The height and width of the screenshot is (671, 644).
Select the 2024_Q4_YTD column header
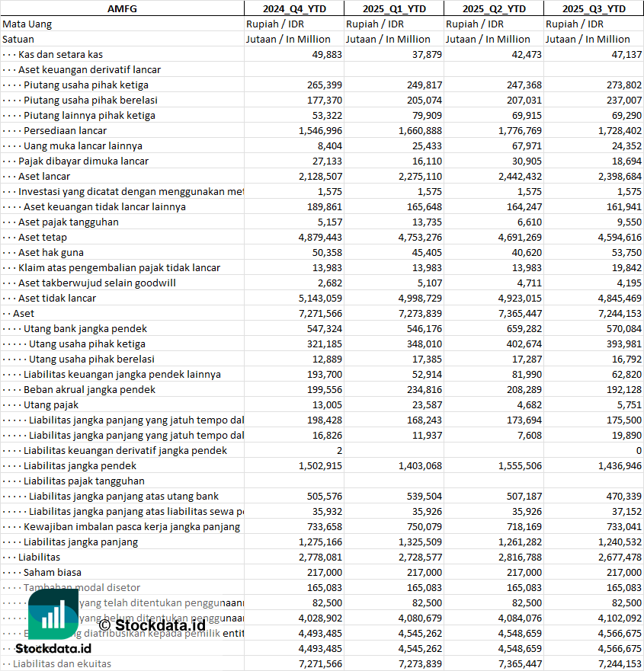[294, 8]
